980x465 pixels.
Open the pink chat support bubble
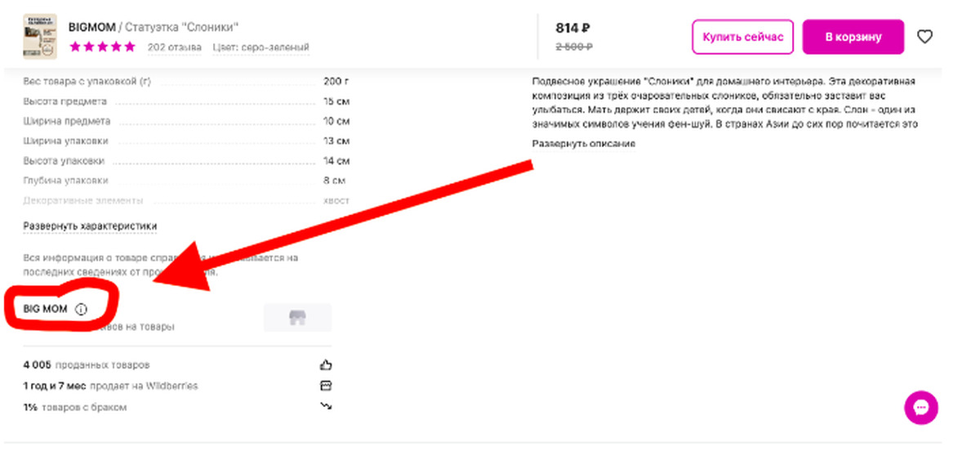click(x=921, y=407)
